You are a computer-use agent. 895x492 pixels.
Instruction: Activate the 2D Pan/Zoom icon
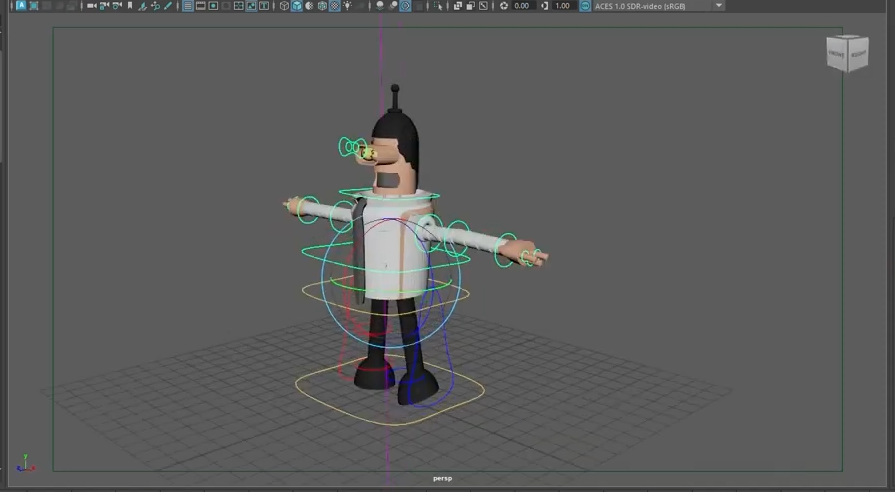(155, 6)
